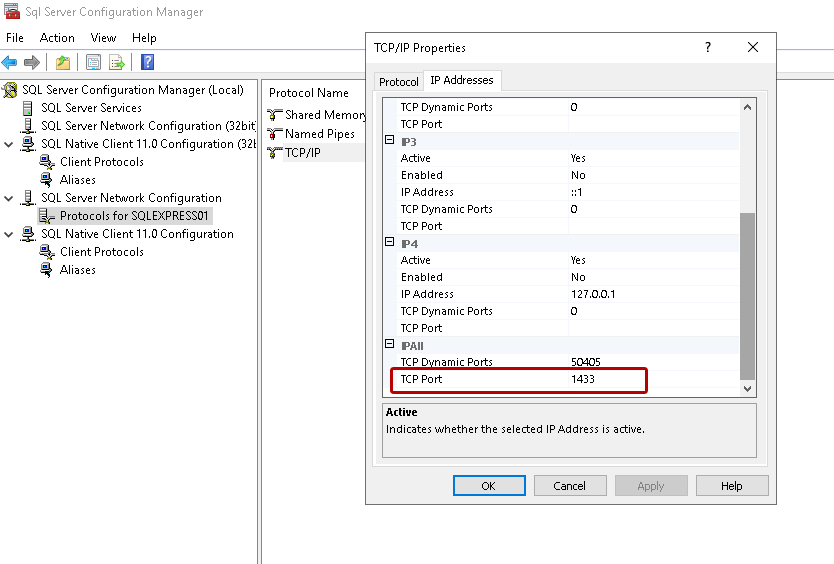Screen dimensions: 834x564
Task: Click the IP3 Enabled value No
Action: [578, 176]
